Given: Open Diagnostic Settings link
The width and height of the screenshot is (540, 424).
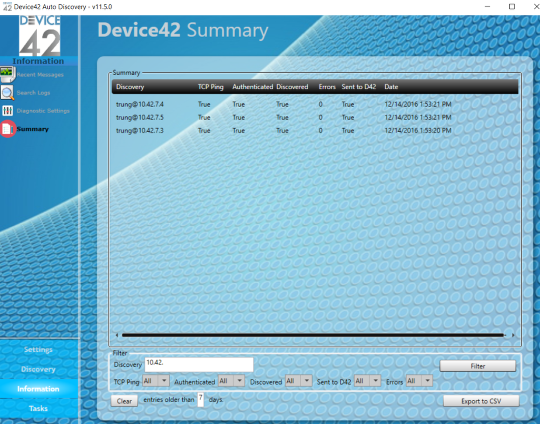Looking at the screenshot, I should (43, 111).
